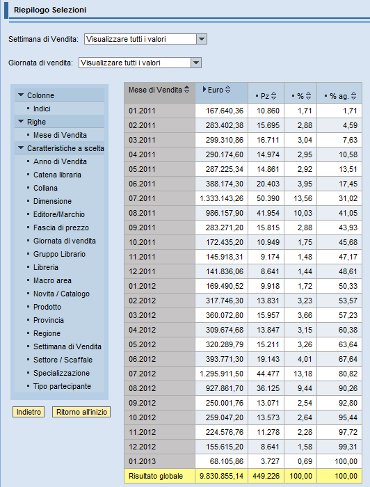Click the Settimana di Vendita value field
The width and height of the screenshot is (370, 487).
[x=140, y=39]
